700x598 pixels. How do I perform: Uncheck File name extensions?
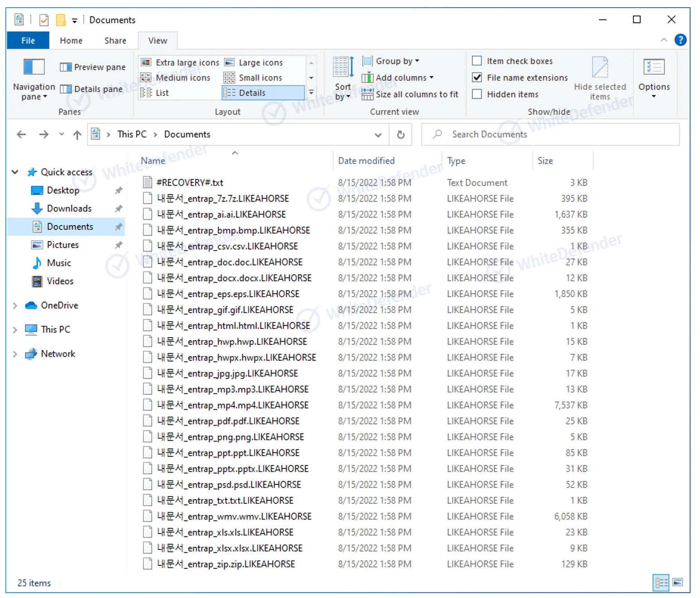click(477, 77)
